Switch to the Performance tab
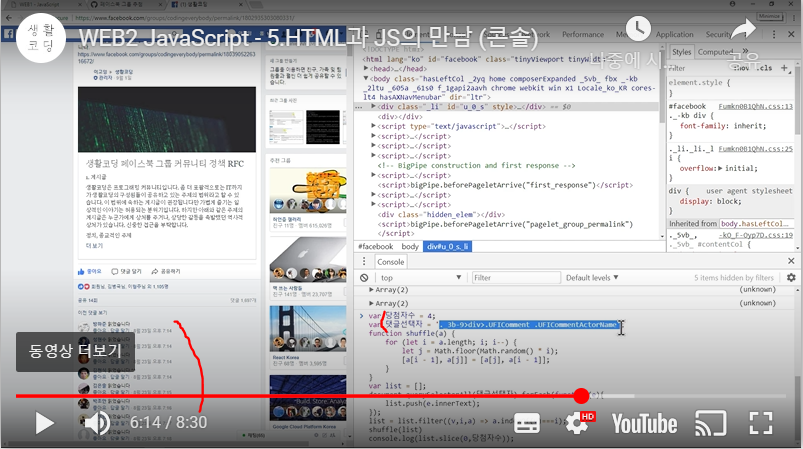Viewport: 803px width, 449px height. 583,34
